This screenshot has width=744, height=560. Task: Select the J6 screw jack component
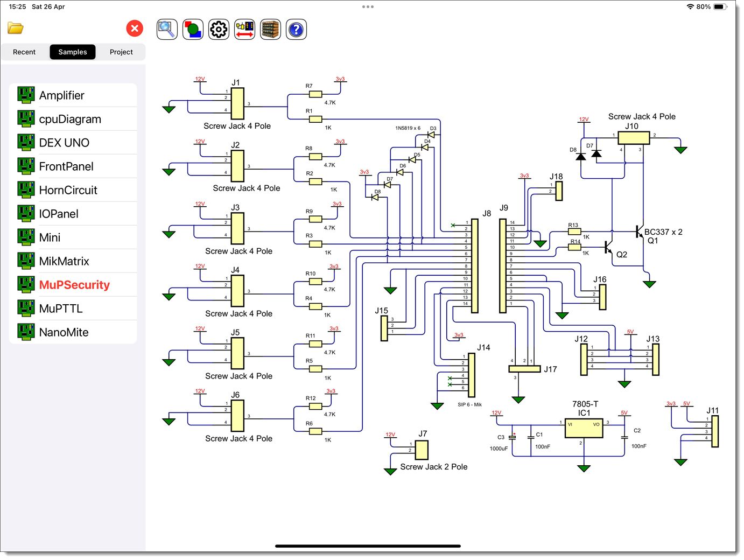pos(237,416)
